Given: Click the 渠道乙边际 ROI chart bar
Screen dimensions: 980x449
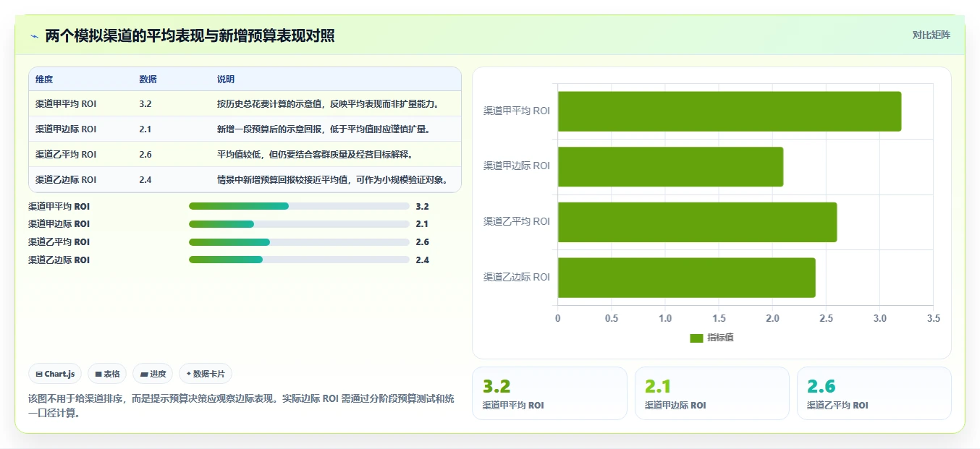Looking at the screenshot, I should pos(686,278).
